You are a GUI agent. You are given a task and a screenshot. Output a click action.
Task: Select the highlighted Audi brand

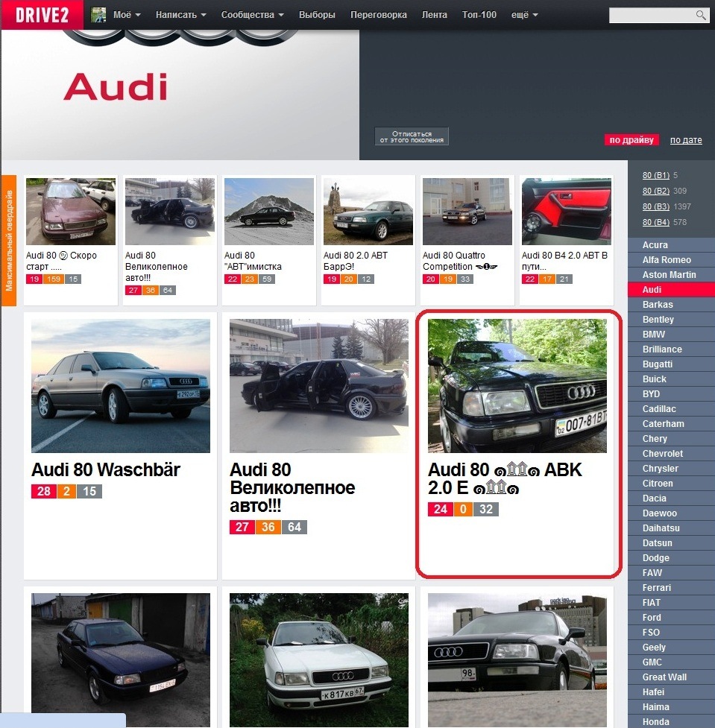671,290
